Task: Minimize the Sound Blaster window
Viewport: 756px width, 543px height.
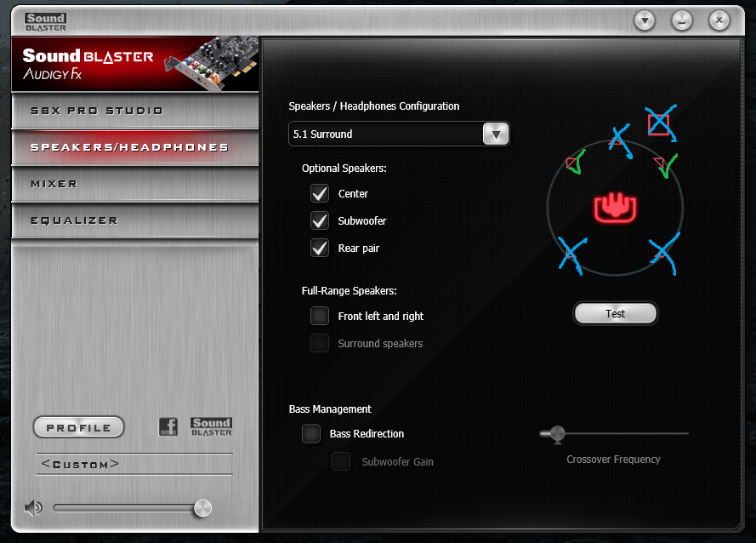Action: coord(682,20)
